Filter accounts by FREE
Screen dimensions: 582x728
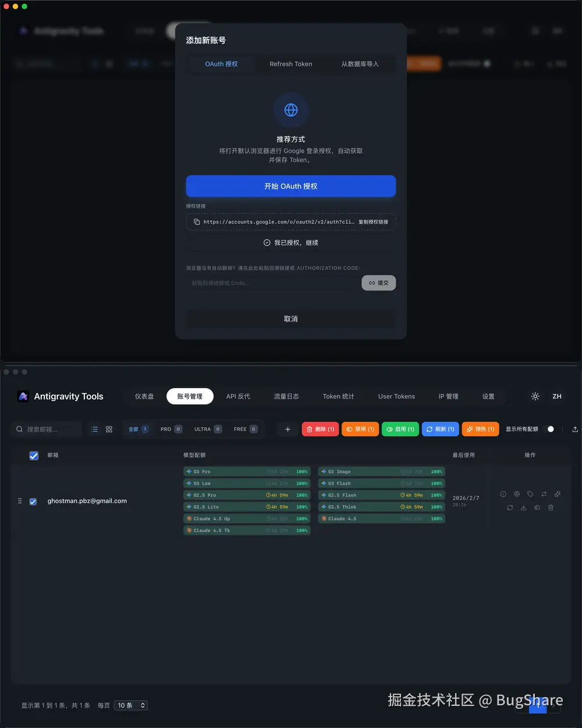tap(246, 429)
